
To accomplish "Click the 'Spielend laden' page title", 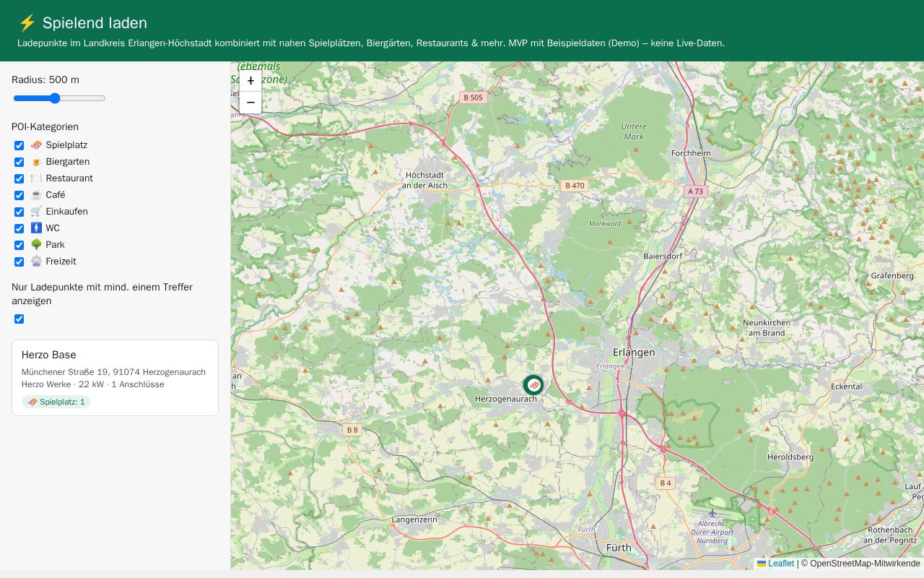I will coord(95,23).
